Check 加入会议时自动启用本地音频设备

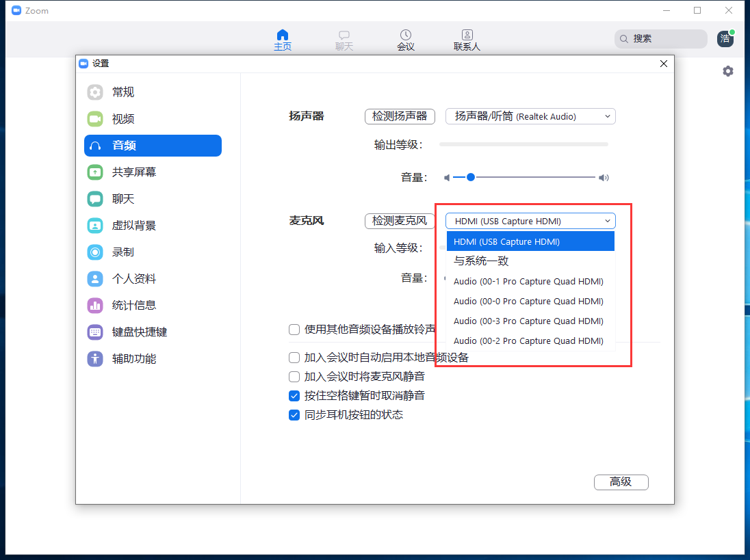pos(294,358)
